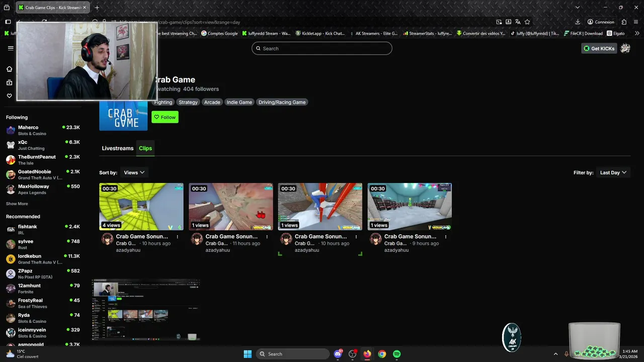Click the fishtank channel avatar

point(11,229)
